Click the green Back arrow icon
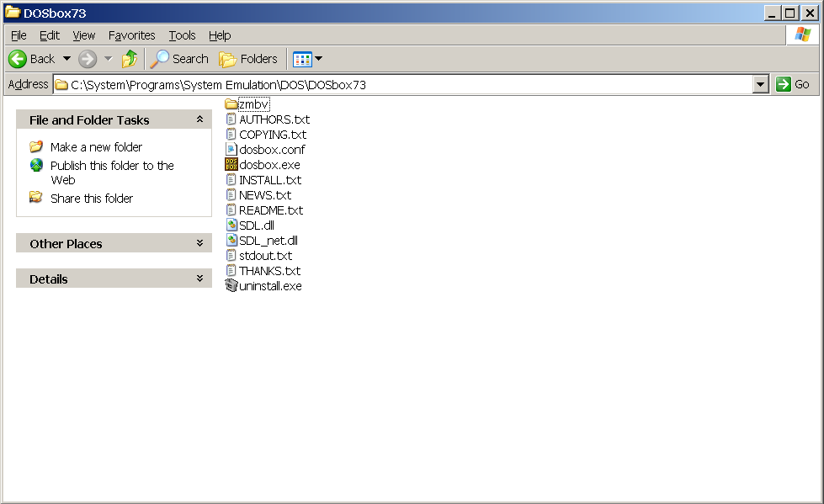 point(18,59)
